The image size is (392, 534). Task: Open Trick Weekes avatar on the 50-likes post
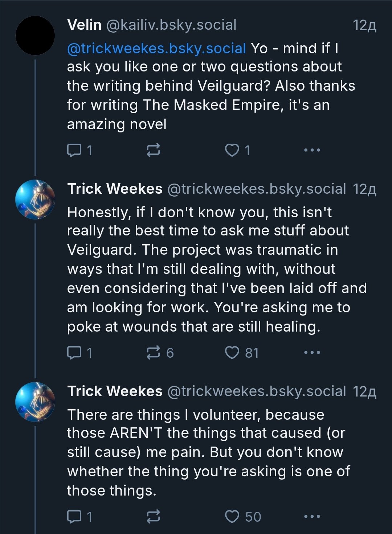(35, 402)
